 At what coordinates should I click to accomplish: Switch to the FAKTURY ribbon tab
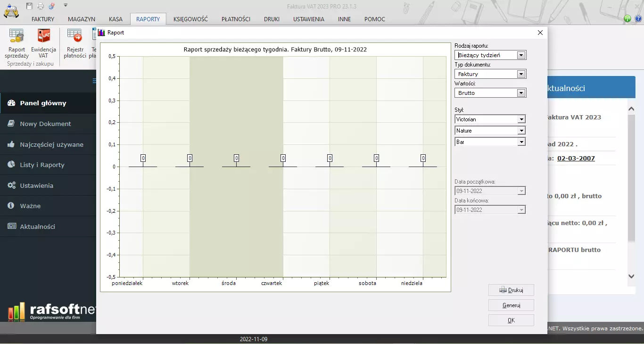tap(43, 19)
